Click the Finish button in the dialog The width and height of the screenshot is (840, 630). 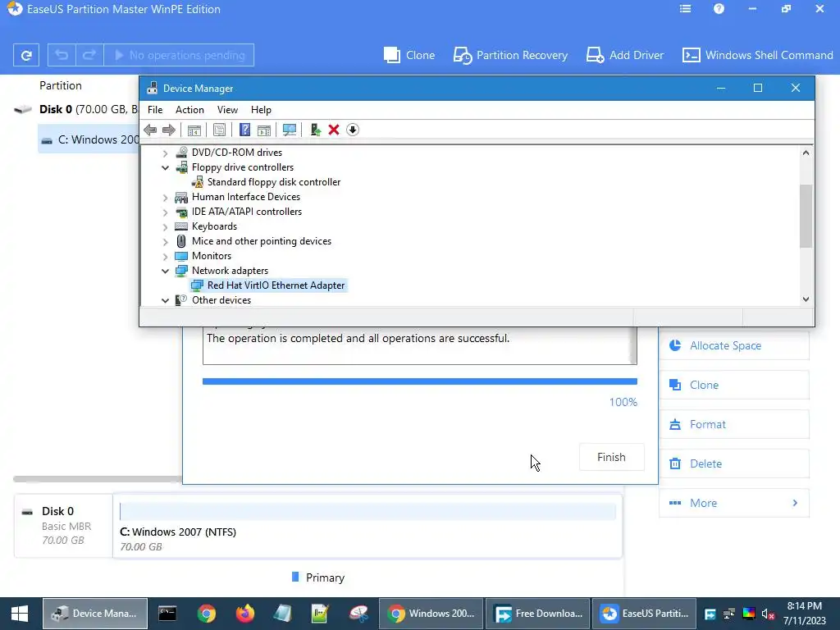pos(611,457)
